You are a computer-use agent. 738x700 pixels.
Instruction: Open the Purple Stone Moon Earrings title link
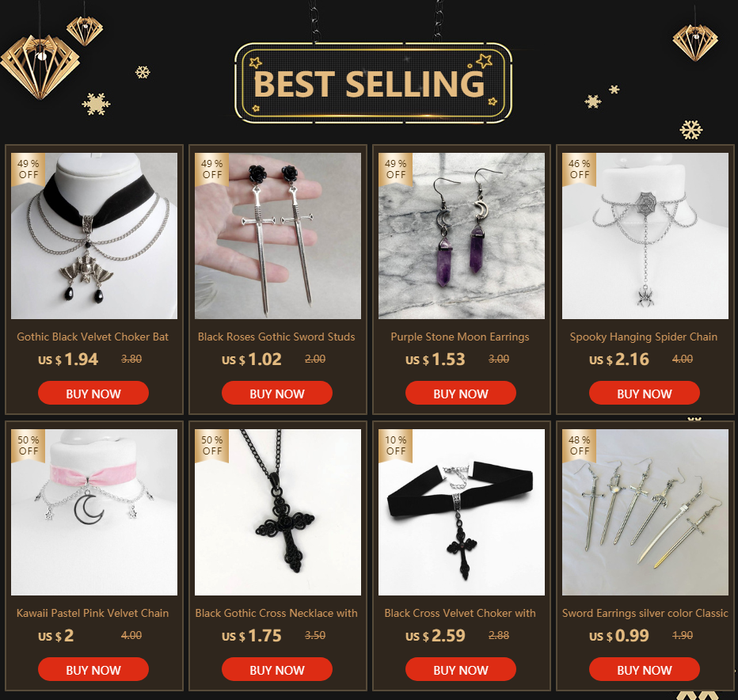coord(460,337)
